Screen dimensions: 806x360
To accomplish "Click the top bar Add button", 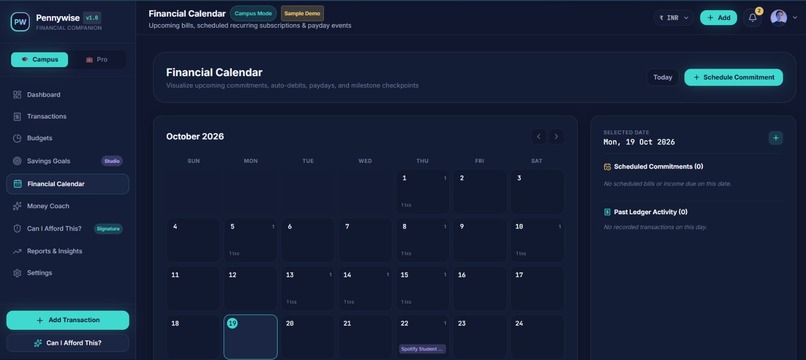I will (718, 17).
